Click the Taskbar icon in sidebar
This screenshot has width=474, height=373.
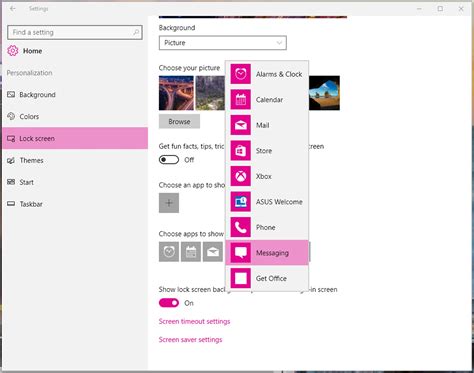tap(11, 204)
